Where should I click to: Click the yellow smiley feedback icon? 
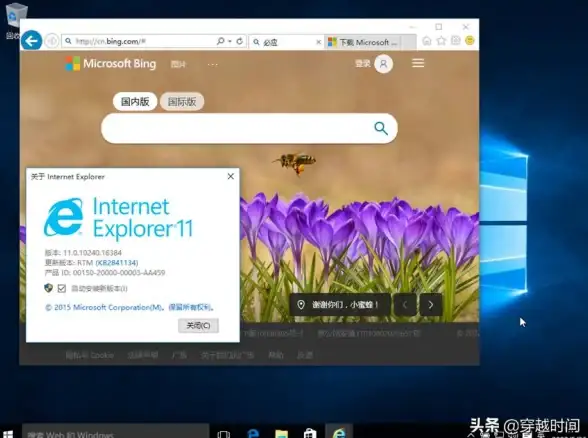pyautogui.click(x=470, y=40)
